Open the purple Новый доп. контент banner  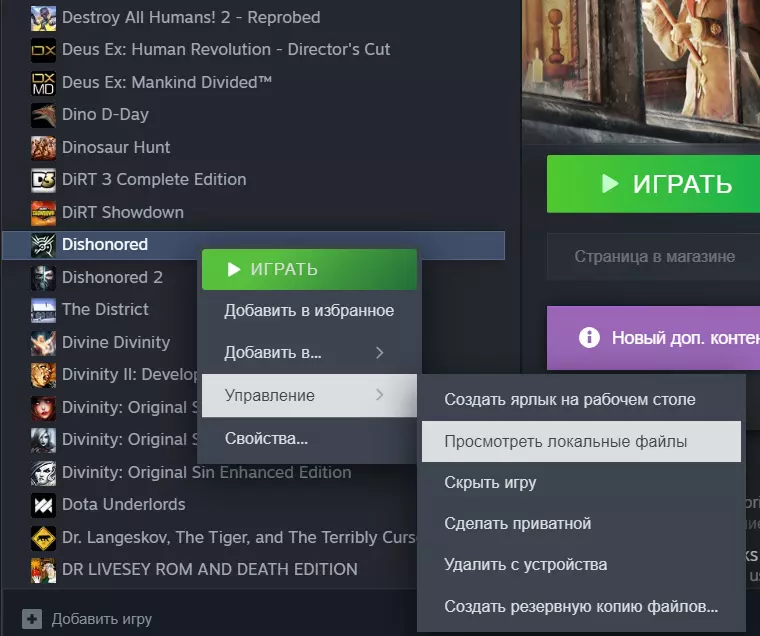coord(653,337)
